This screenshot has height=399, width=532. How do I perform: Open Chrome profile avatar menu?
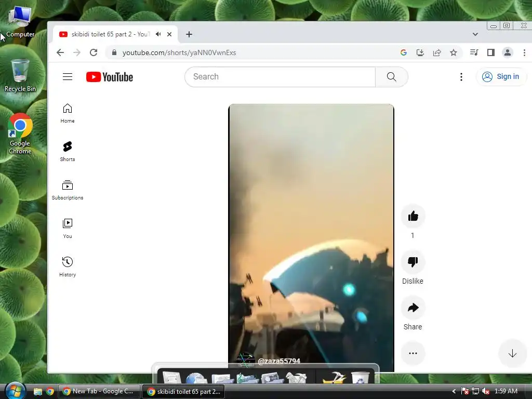point(508,52)
